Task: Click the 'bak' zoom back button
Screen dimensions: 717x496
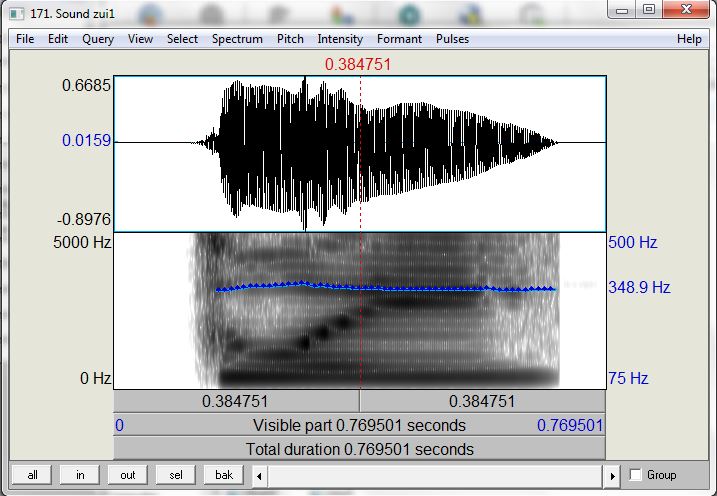Action: coord(224,475)
